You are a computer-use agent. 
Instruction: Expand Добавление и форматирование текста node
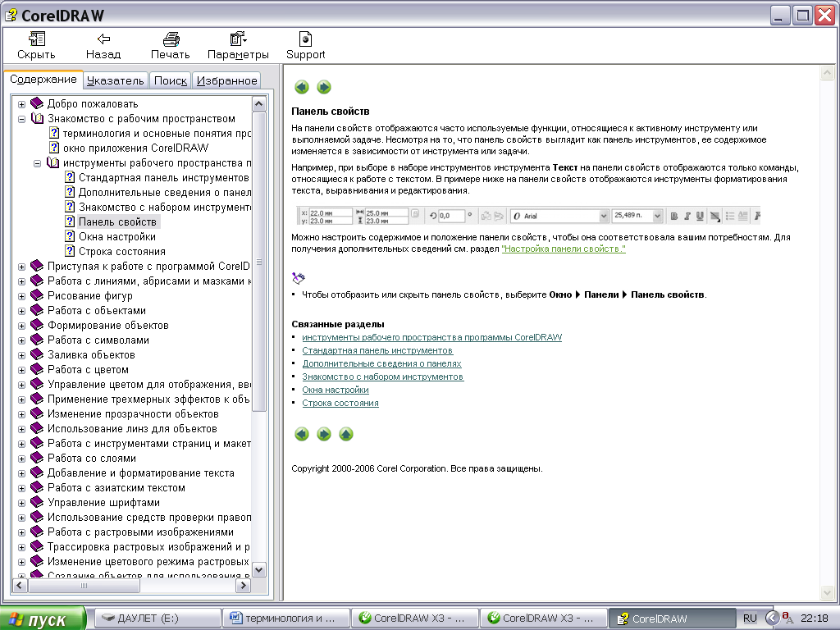point(21,473)
